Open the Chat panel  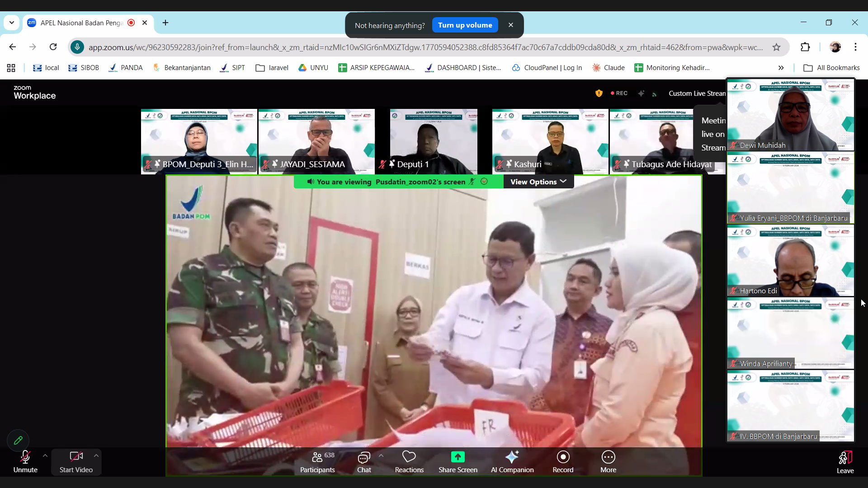[x=363, y=461]
